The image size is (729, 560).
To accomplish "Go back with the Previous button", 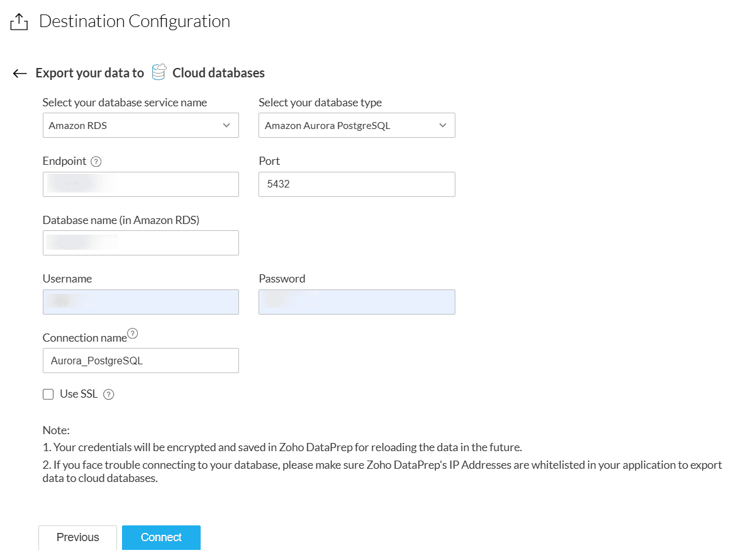I will [77, 537].
